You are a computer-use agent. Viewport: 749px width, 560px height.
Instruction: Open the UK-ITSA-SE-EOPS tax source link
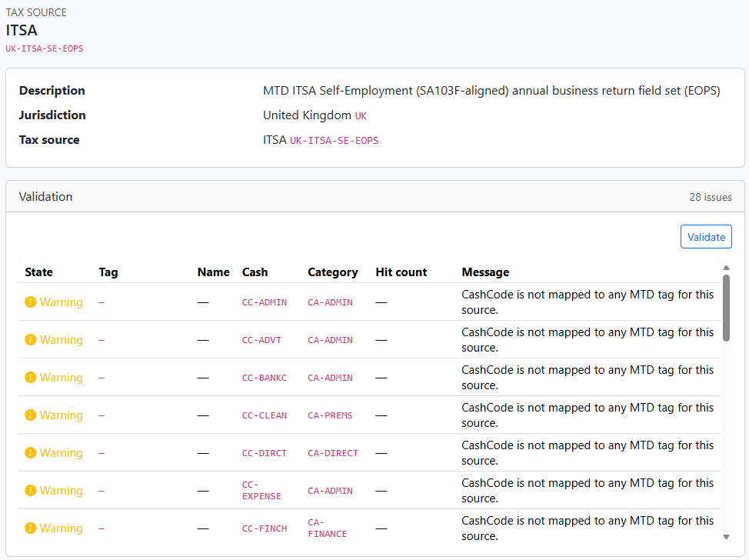click(x=334, y=140)
